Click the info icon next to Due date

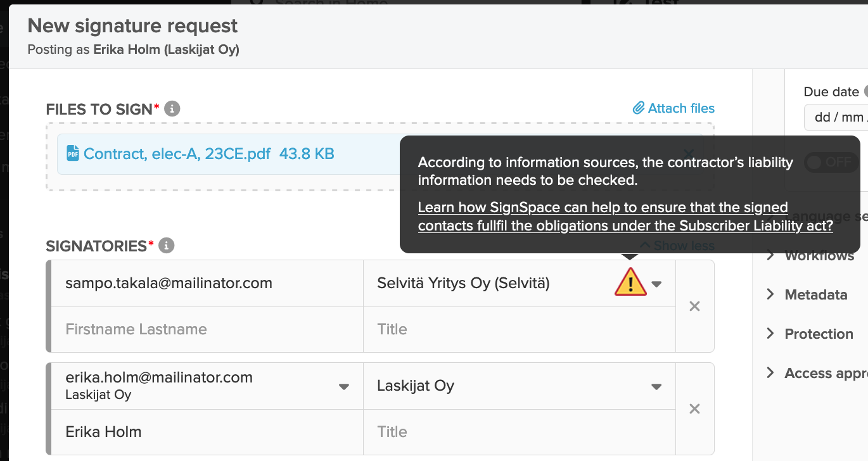867,92
